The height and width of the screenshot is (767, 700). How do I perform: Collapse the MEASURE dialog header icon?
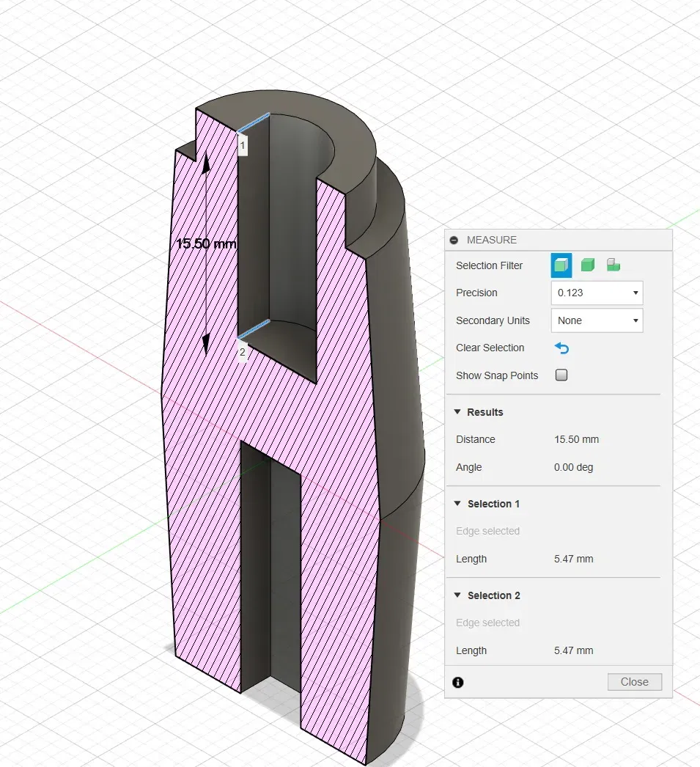tap(454, 241)
